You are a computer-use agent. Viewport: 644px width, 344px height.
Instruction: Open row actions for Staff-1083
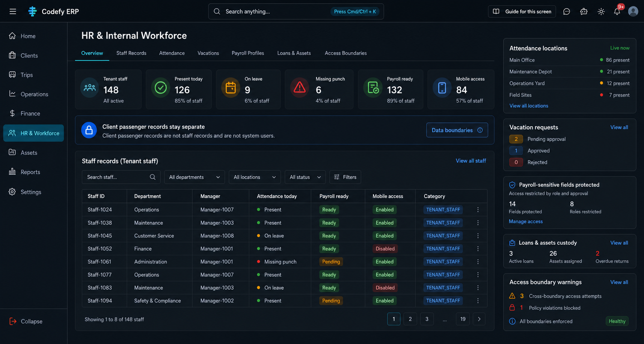pos(478,288)
